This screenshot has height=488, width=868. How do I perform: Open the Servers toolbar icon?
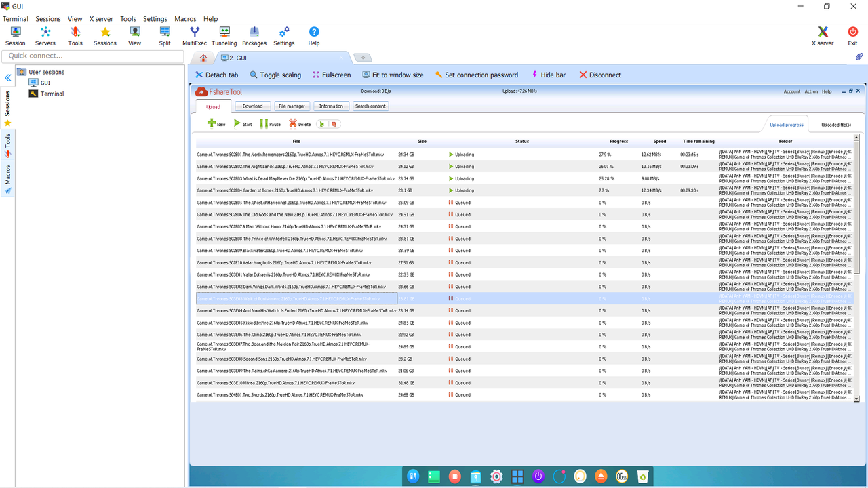[x=45, y=37]
